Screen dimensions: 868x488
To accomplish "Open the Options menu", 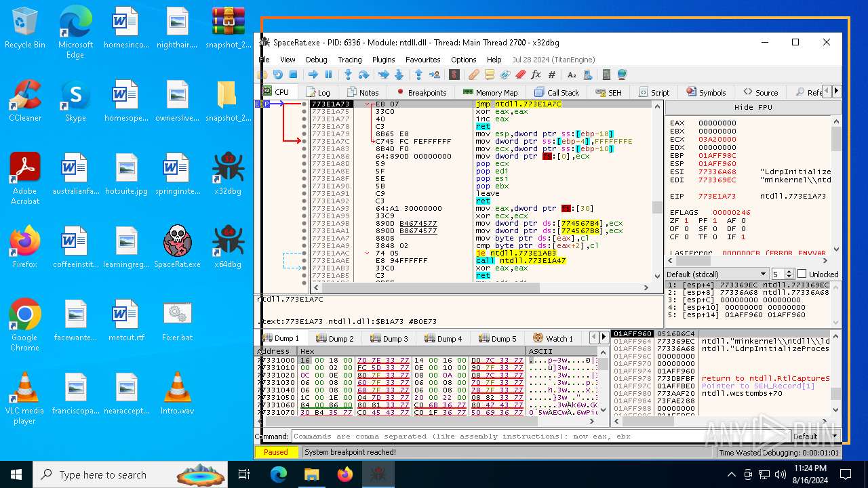I will click(x=464, y=60).
